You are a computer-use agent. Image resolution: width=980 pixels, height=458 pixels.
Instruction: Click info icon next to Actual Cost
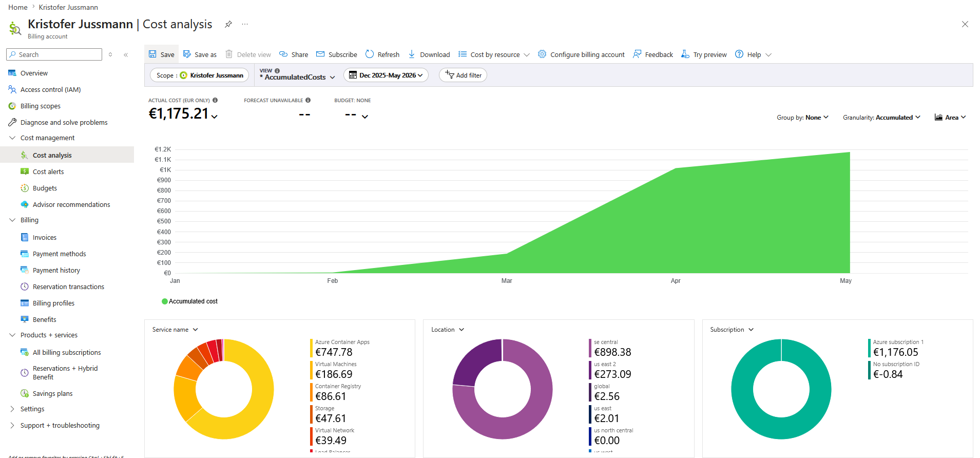point(215,100)
